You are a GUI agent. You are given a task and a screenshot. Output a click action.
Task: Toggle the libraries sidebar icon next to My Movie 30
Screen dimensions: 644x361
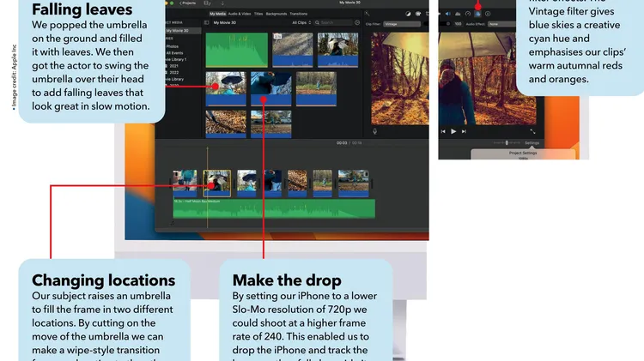(207, 22)
